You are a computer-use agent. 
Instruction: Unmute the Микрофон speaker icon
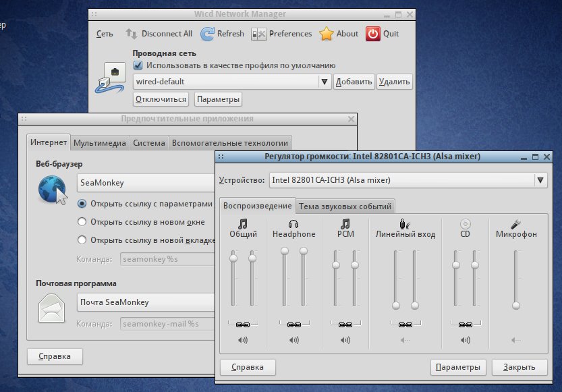point(515,340)
